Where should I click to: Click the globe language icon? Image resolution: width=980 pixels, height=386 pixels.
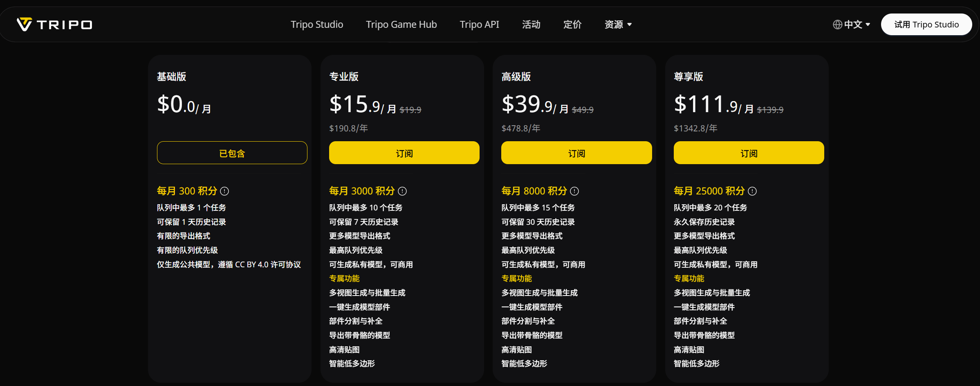[x=837, y=25]
